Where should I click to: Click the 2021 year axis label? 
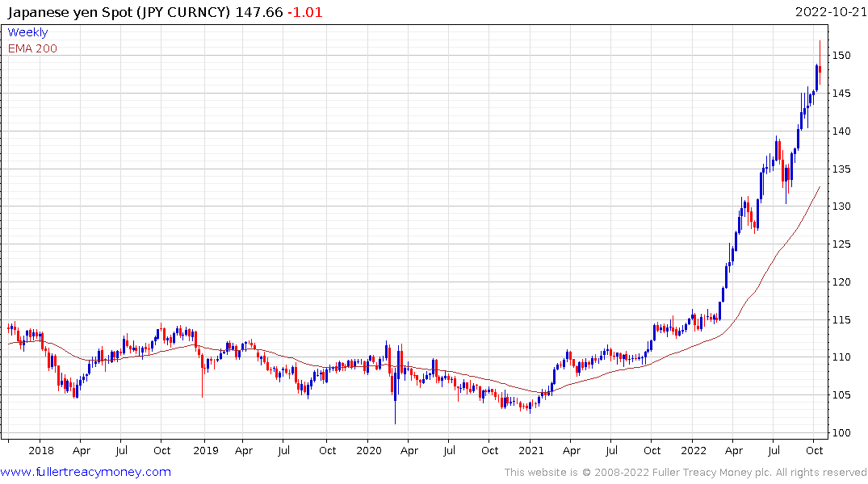(530, 451)
